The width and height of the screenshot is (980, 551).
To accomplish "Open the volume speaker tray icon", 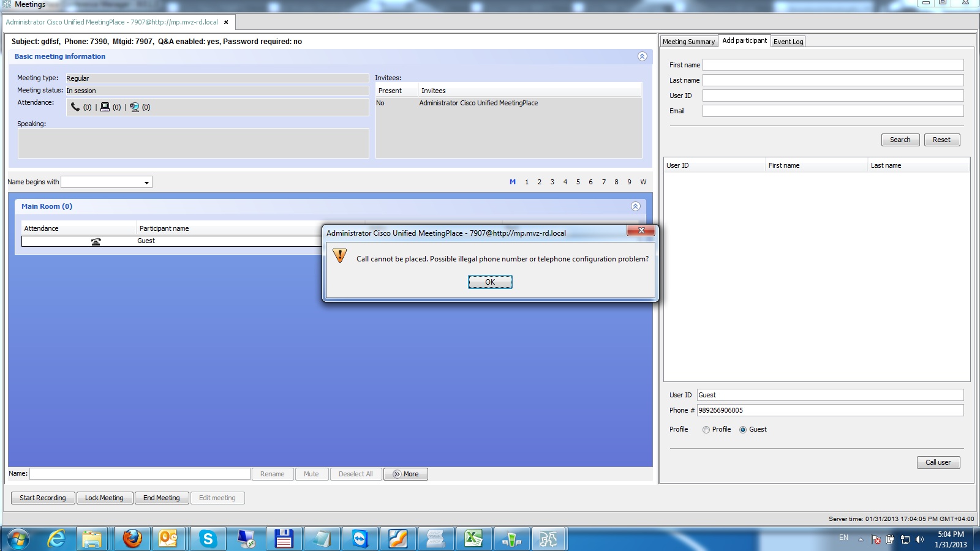I will pos(919,539).
